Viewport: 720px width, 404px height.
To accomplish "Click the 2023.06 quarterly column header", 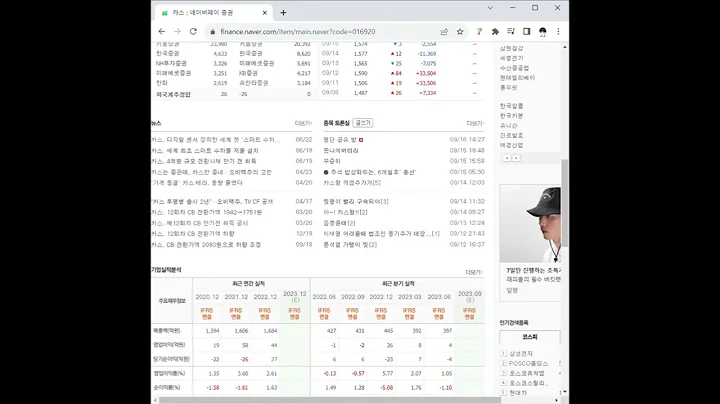I will point(439,297).
